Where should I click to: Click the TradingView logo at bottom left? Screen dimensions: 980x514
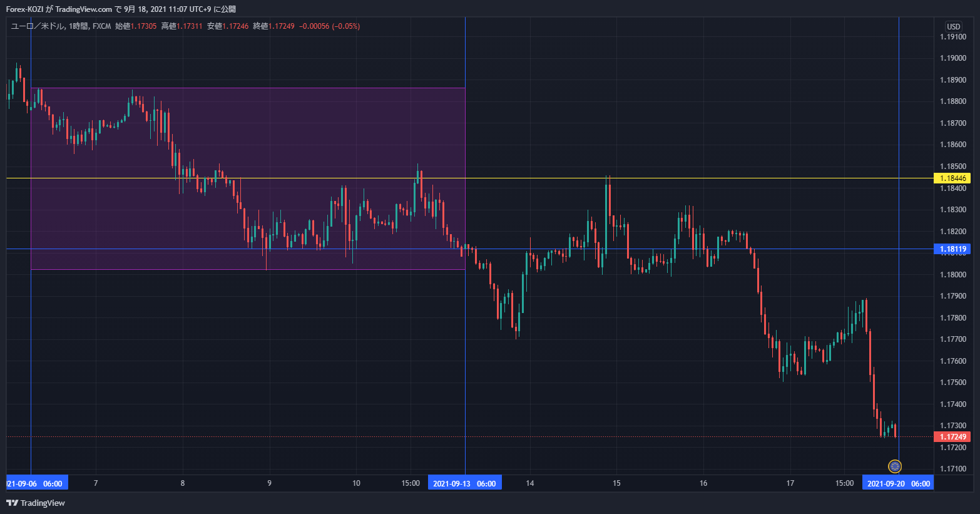(x=36, y=503)
